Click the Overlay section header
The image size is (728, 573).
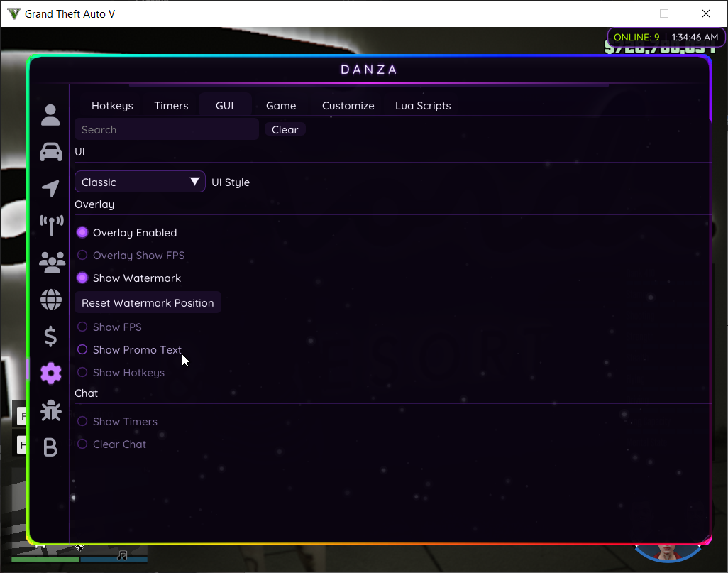pyautogui.click(x=94, y=204)
